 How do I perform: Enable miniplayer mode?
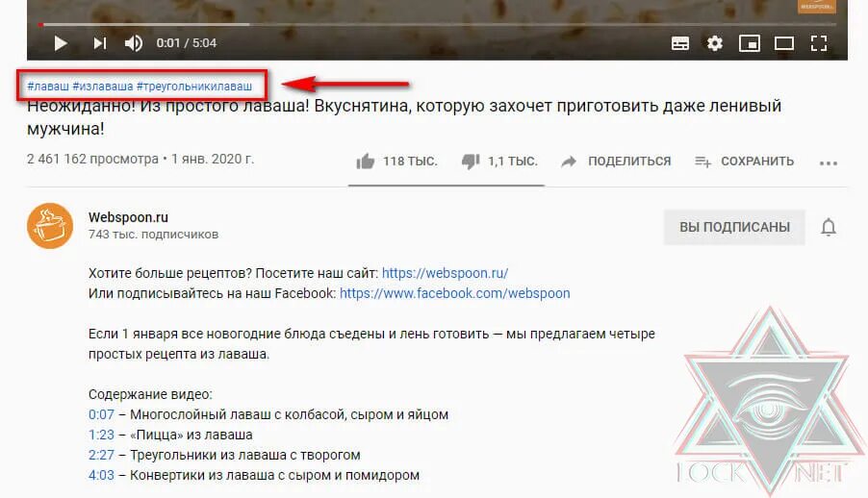750,43
